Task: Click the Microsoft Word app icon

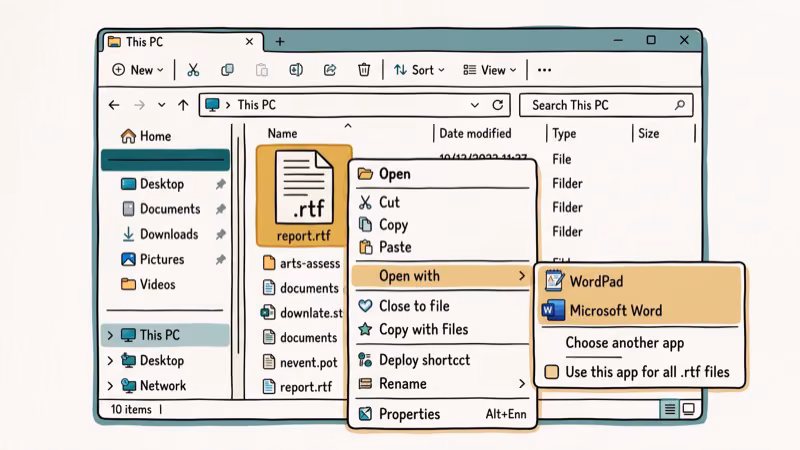Action: pyautogui.click(x=554, y=310)
